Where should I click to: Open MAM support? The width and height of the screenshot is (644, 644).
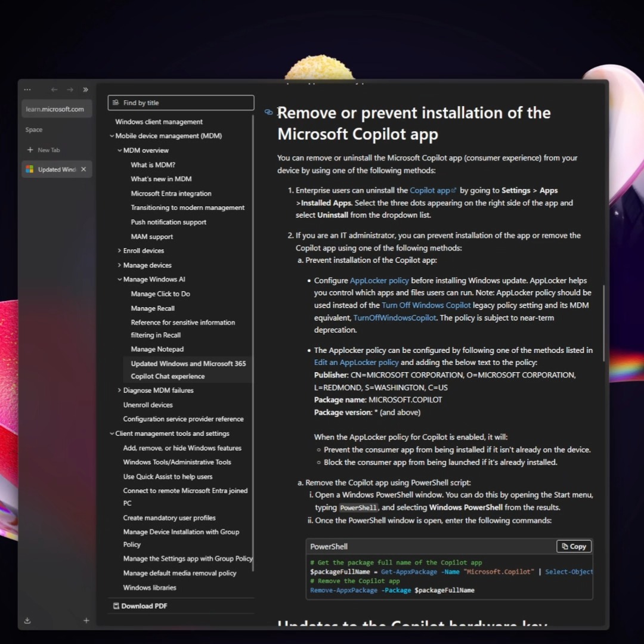[152, 237]
